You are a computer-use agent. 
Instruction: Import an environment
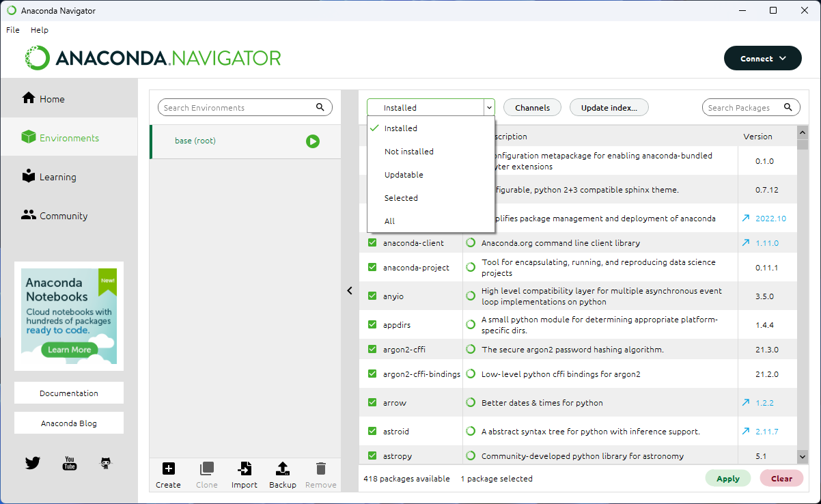point(244,473)
